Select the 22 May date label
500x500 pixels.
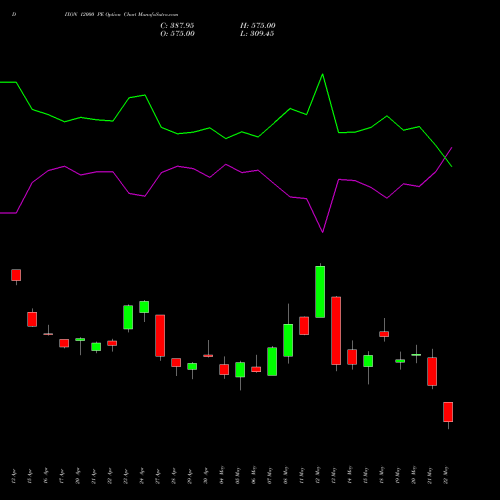coord(446,475)
